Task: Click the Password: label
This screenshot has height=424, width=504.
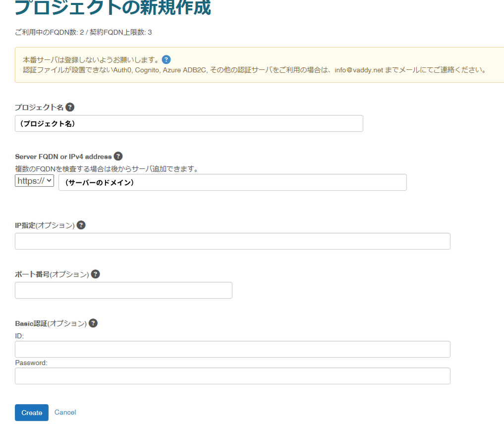Action: [31, 363]
